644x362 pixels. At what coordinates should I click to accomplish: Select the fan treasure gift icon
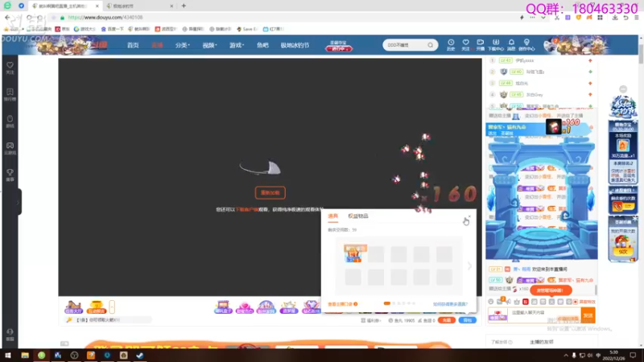click(x=266, y=306)
